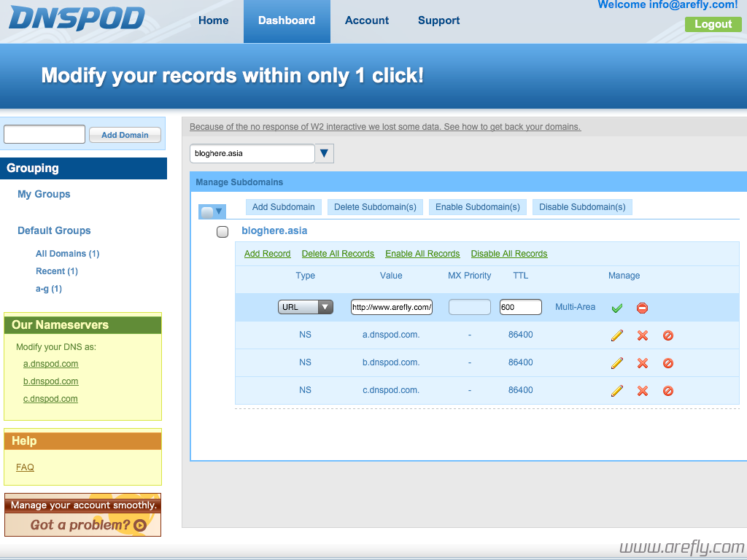Click Enable All Records link
This screenshot has width=747, height=560.
click(422, 254)
